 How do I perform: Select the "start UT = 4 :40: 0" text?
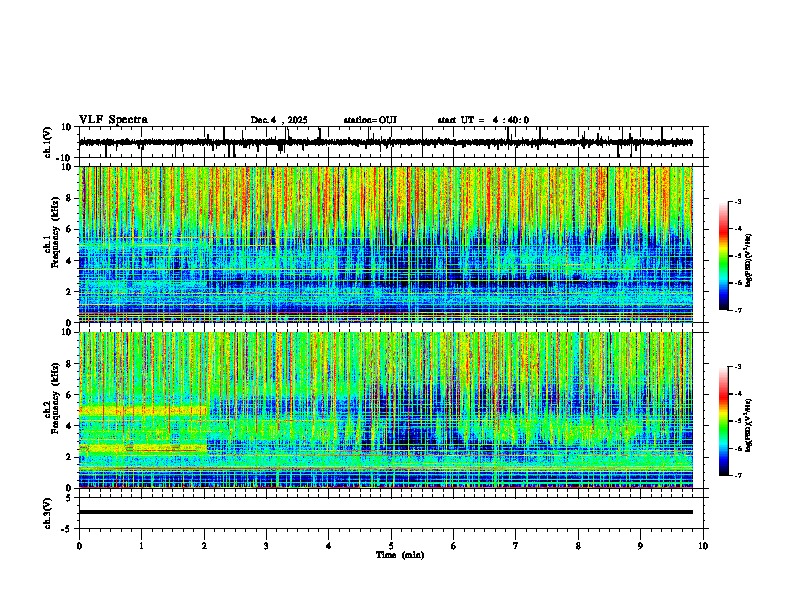[x=483, y=120]
